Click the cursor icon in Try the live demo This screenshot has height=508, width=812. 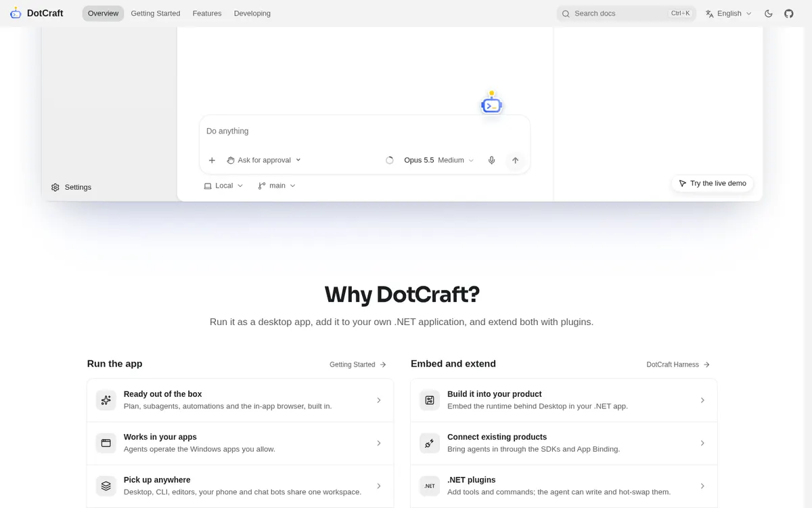[x=683, y=184]
